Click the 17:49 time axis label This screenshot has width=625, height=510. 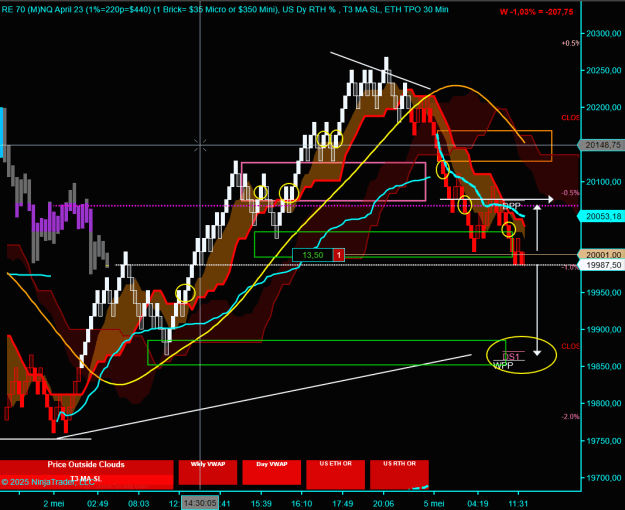pyautogui.click(x=342, y=504)
